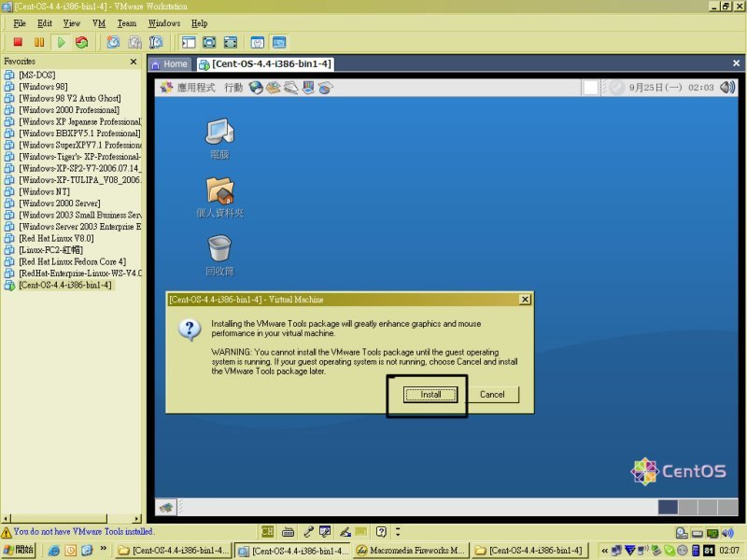Open the VM menu
The image size is (747, 560).
click(99, 22)
